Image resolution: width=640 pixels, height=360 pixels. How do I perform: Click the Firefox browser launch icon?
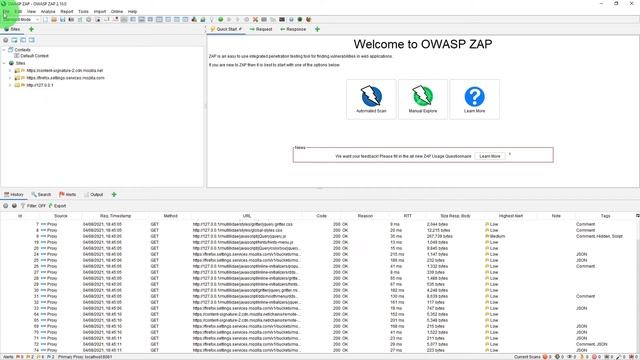309,20
